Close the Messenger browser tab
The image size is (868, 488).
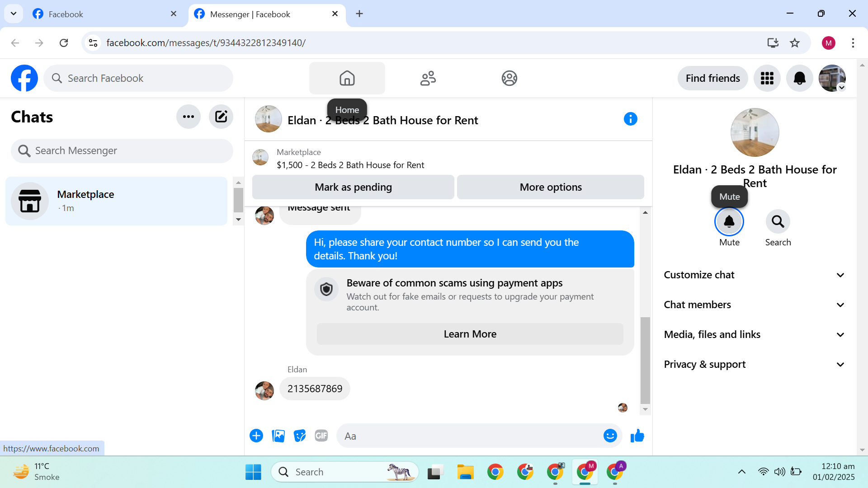coord(335,14)
